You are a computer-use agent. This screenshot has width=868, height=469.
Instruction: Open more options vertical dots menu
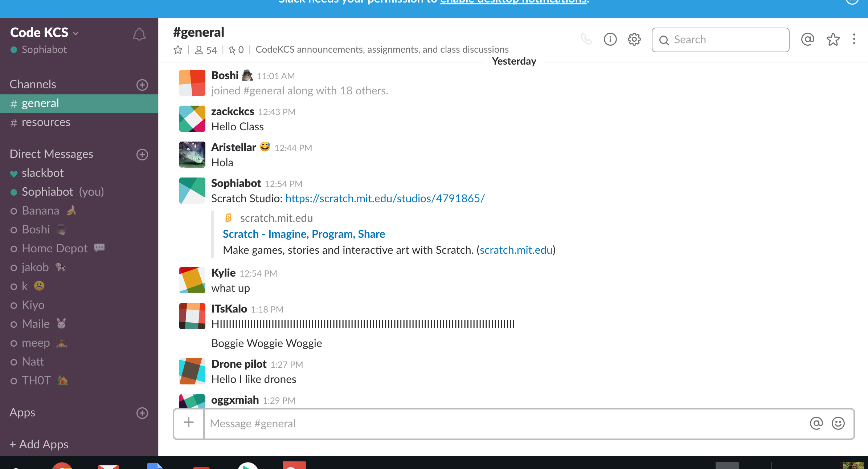(854, 39)
